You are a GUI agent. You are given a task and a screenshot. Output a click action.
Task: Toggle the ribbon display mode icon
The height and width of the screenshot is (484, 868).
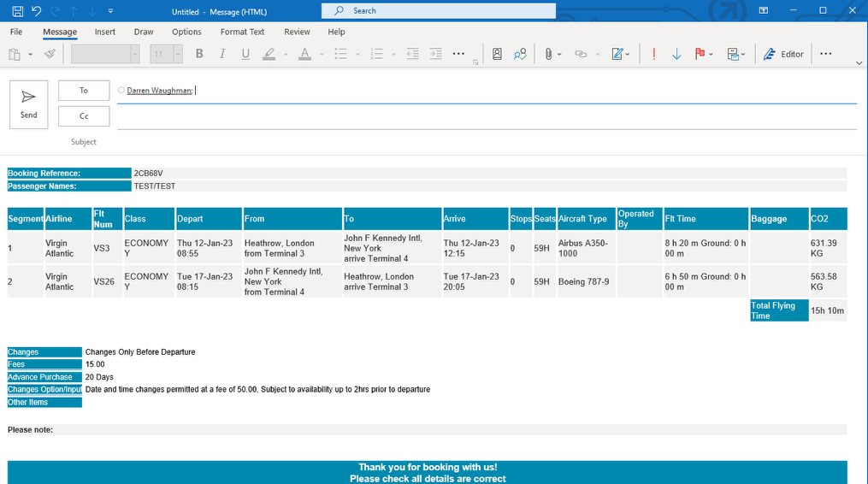[x=764, y=10]
